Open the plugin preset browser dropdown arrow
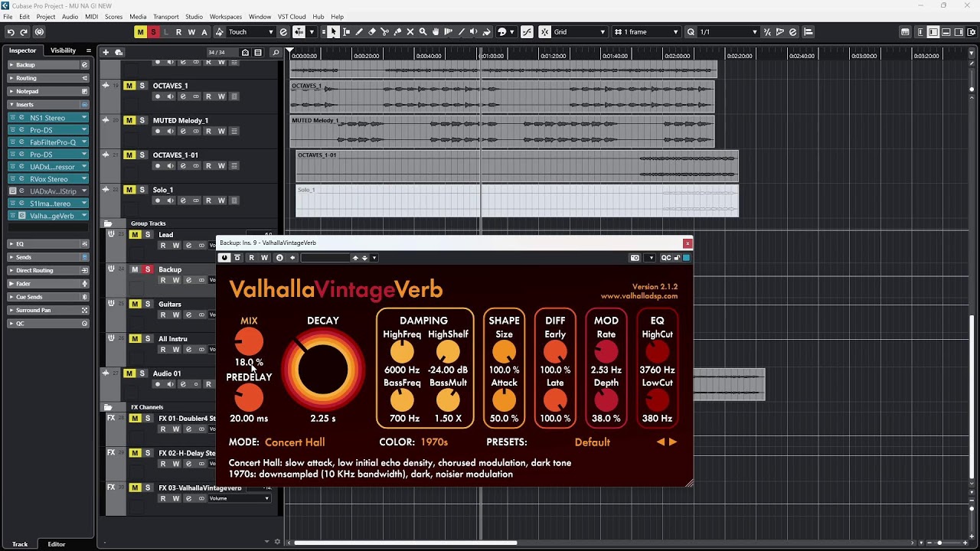 (x=374, y=258)
